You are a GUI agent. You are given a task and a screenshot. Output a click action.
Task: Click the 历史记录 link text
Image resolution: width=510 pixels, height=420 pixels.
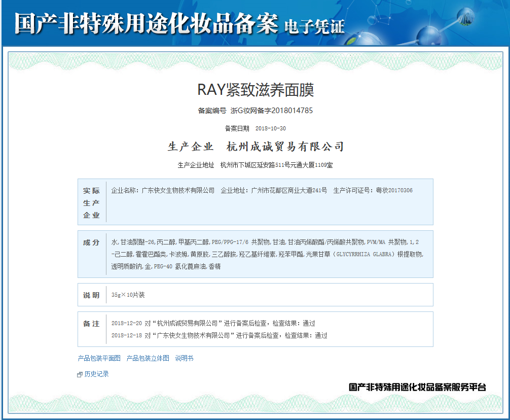[x=97, y=374]
